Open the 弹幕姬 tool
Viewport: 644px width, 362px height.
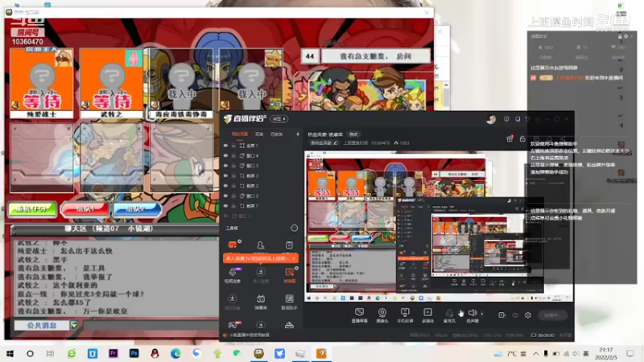point(260,302)
